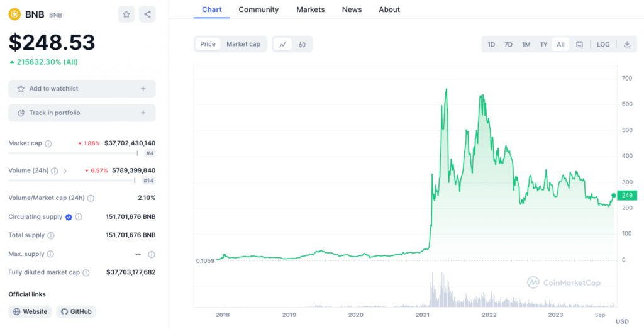Screen dimensions: 644x329
Task: Open the GitHub official link
Action: click(x=76, y=312)
